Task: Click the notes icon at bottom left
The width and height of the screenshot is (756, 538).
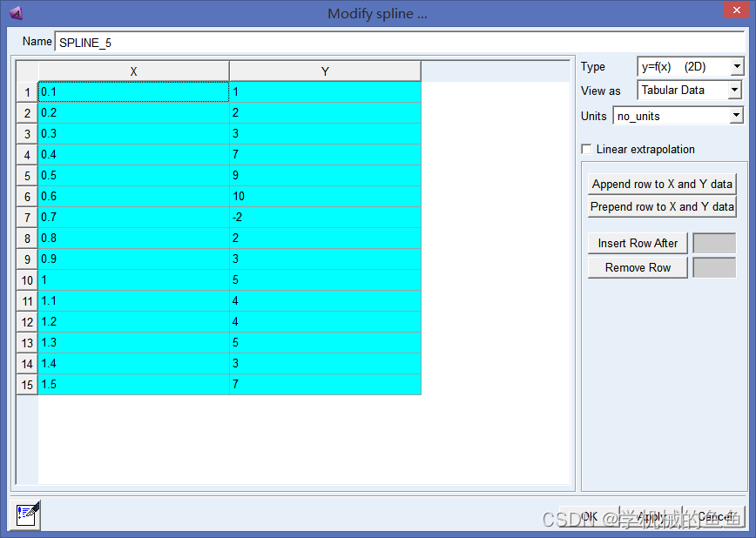Action: [x=27, y=515]
